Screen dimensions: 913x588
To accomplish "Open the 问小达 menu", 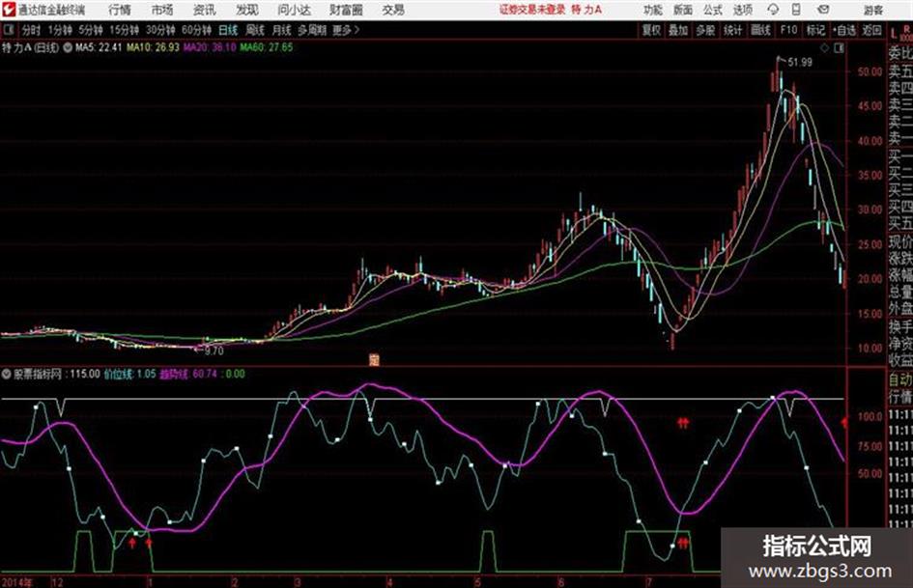I will coord(294,10).
